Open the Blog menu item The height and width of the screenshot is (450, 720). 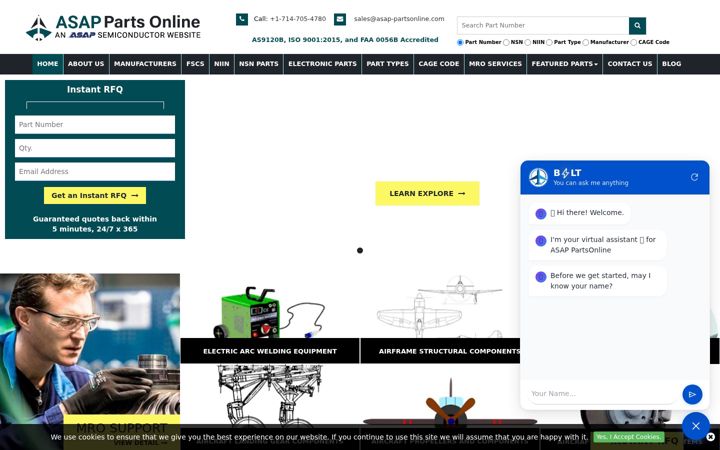671,64
